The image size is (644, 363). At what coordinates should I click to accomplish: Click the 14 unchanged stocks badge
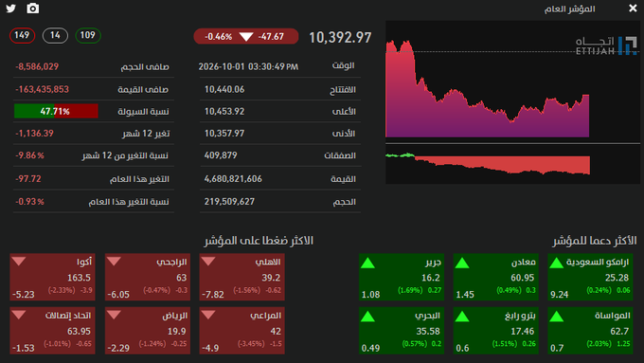point(55,35)
